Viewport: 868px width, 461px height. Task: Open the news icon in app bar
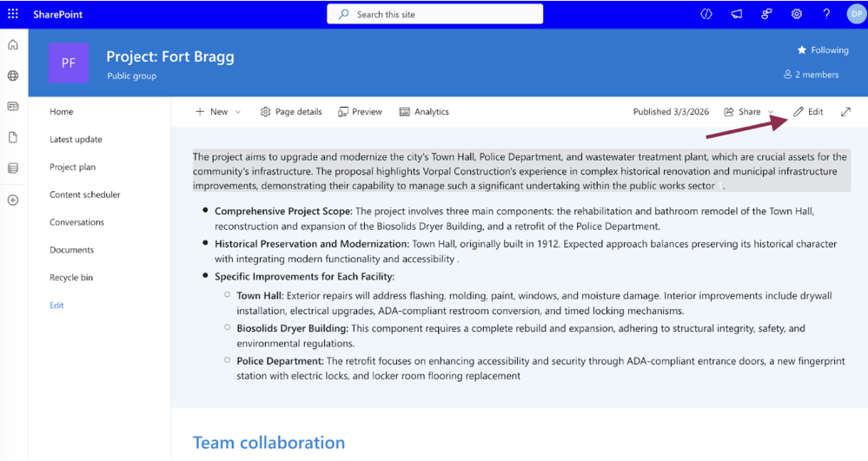tap(13, 106)
